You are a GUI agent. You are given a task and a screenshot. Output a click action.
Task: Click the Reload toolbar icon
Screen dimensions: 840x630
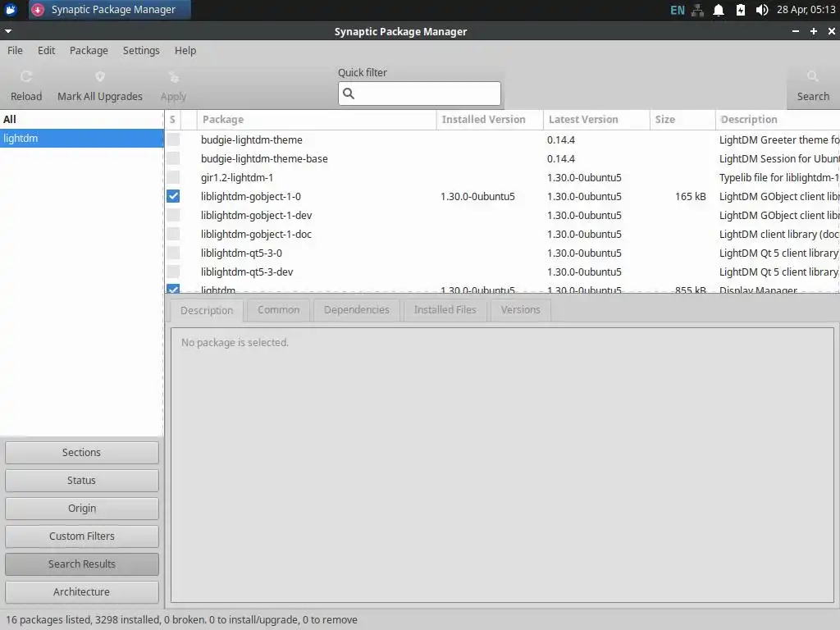pos(25,77)
